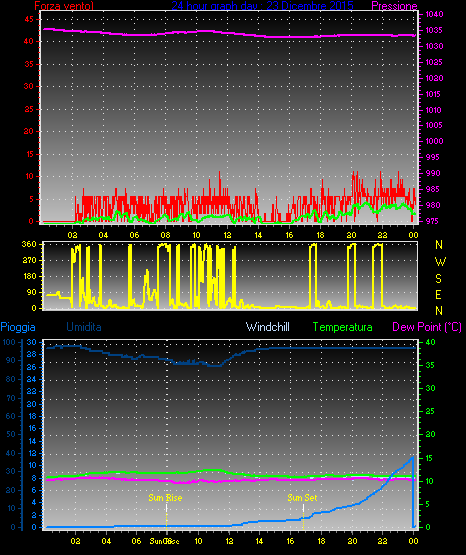466x555 pixels.
Task: Select the Forza vento legend label
Action: coord(64,6)
